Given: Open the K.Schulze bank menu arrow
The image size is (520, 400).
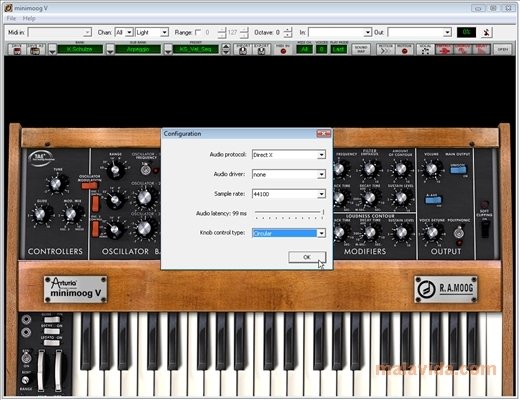Looking at the screenshot, I should coord(52,50).
